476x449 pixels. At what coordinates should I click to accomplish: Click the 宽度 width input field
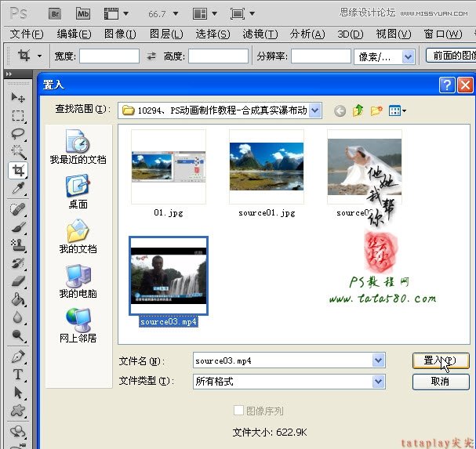coord(109,56)
